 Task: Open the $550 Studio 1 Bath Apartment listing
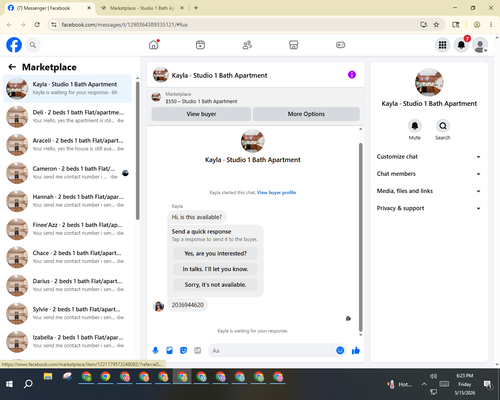[201, 101]
